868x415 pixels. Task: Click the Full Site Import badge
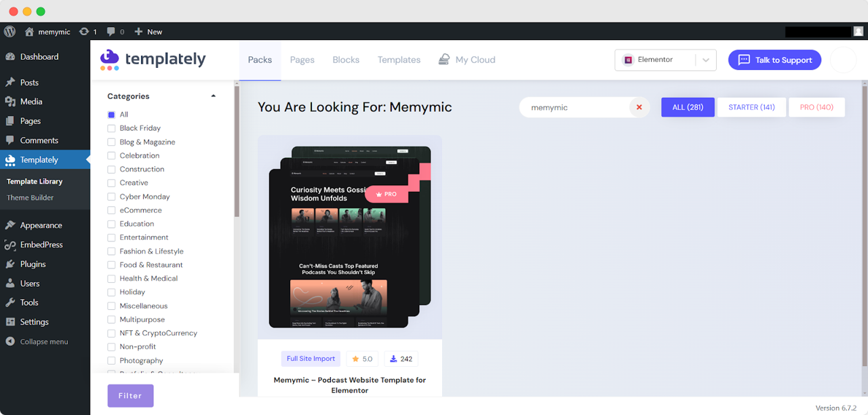(311, 359)
